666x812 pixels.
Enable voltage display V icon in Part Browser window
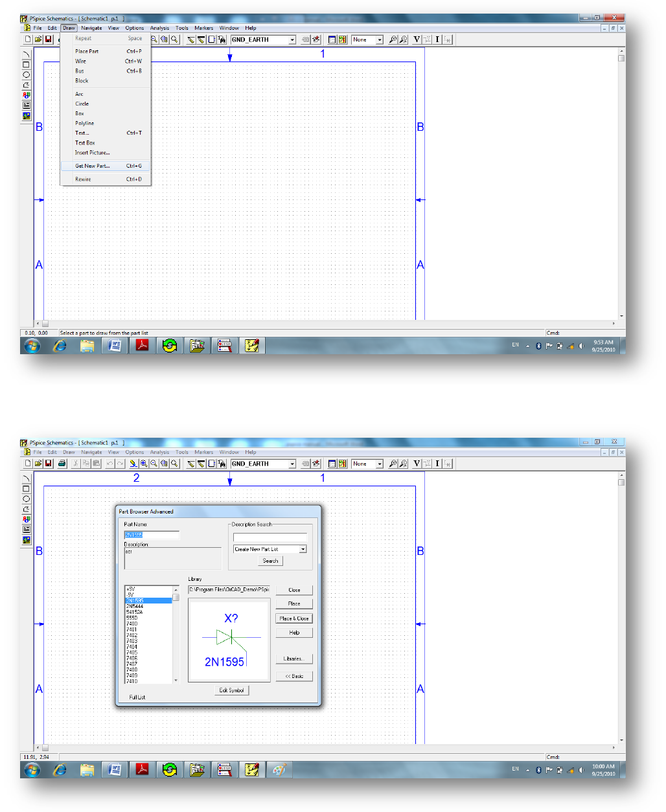(x=417, y=464)
